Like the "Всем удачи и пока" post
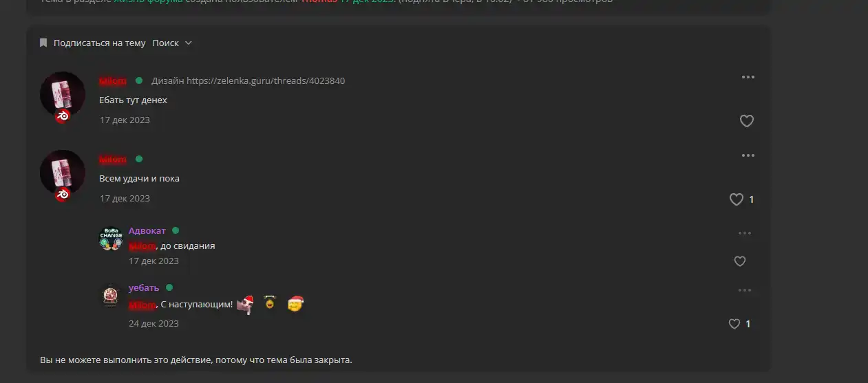 [x=737, y=199]
